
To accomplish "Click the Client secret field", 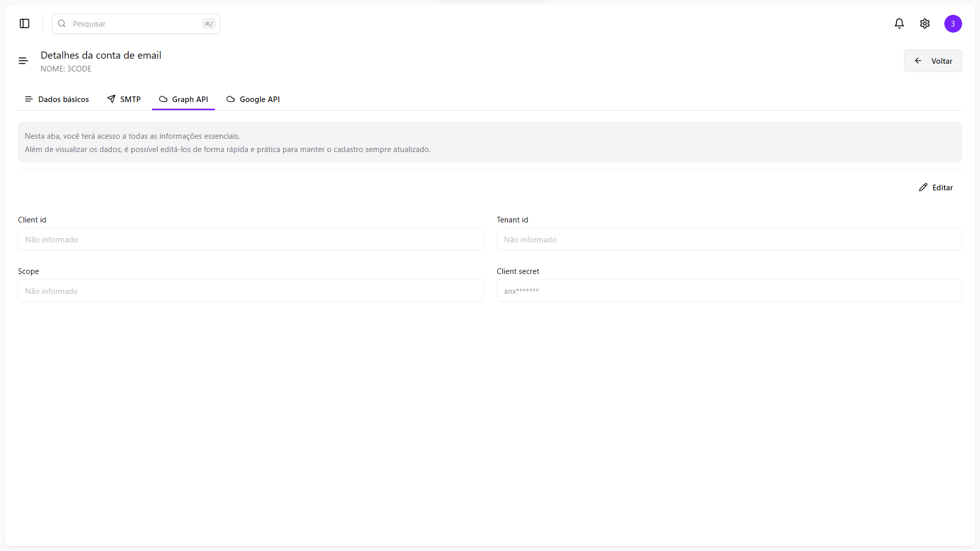I will [x=729, y=291].
